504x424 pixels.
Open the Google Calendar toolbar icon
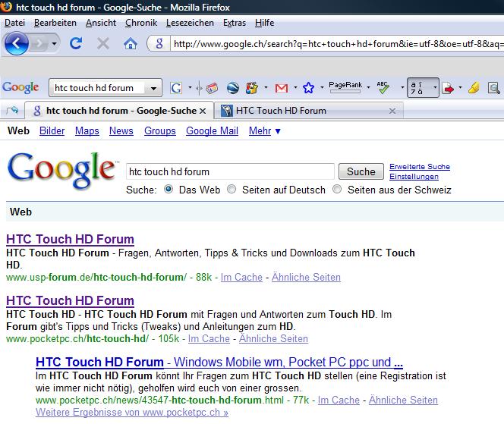(x=212, y=88)
